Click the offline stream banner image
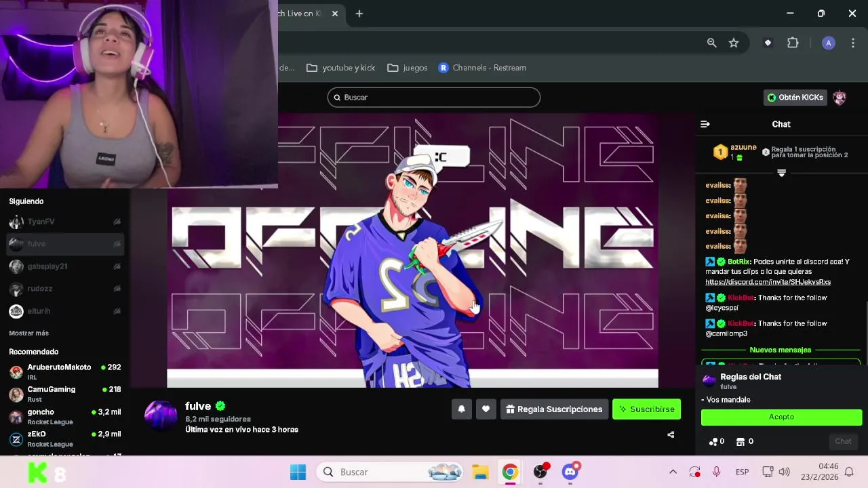Screen dimensions: 868x488 [412, 251]
